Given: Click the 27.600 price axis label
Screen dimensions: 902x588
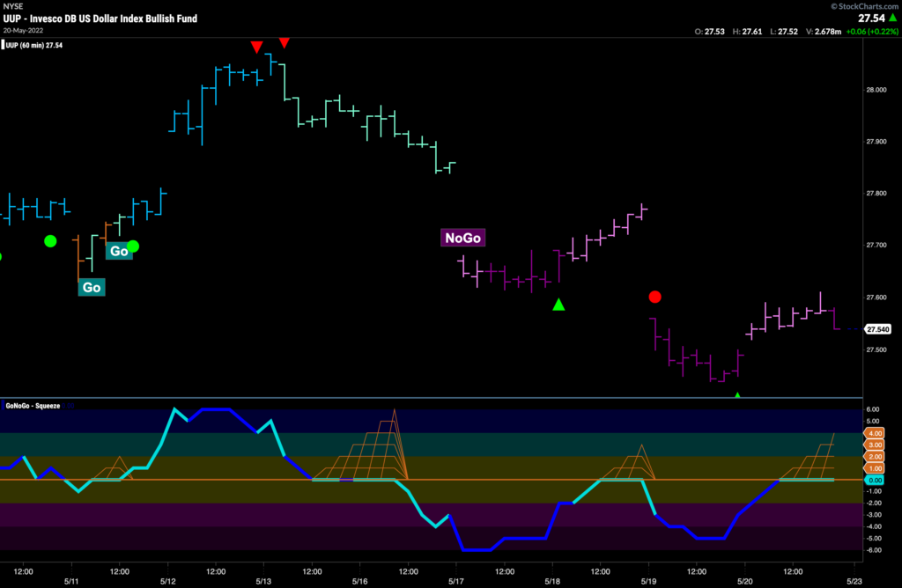Looking at the screenshot, I should [876, 298].
